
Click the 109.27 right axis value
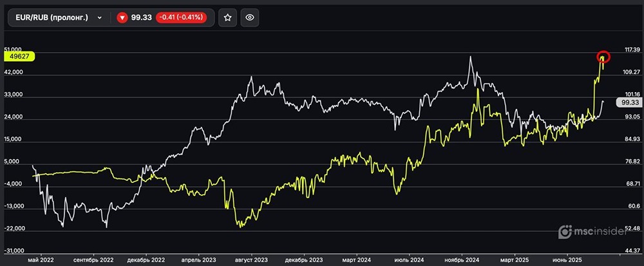(632, 72)
